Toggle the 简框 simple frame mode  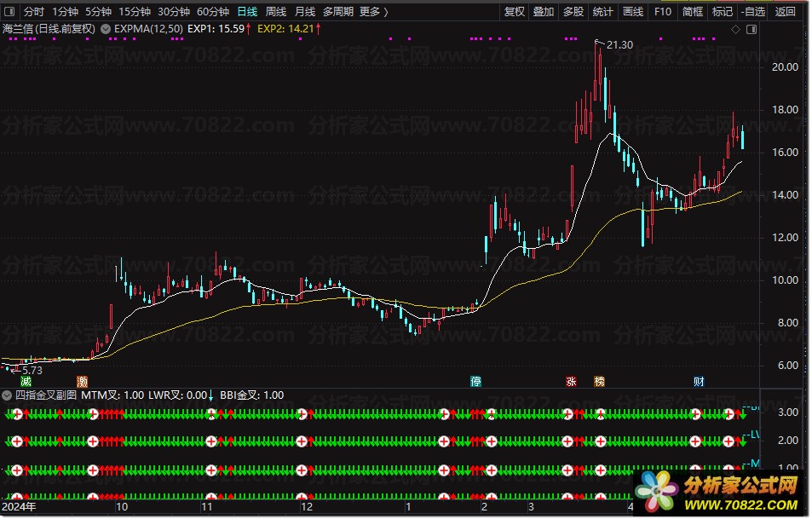point(693,11)
